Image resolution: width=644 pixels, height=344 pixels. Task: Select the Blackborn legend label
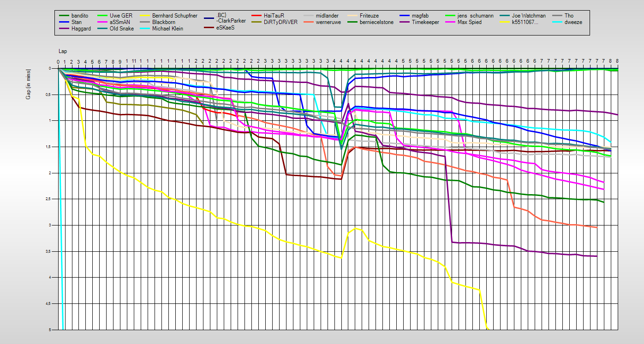[x=163, y=22]
